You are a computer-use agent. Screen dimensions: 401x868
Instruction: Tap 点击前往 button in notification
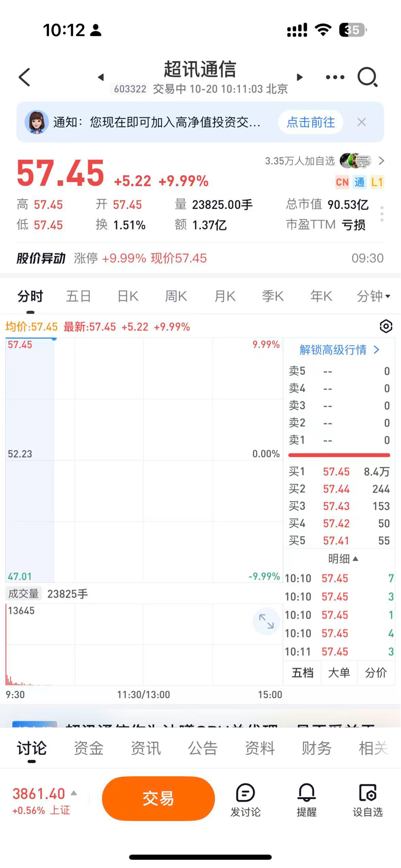(x=311, y=122)
